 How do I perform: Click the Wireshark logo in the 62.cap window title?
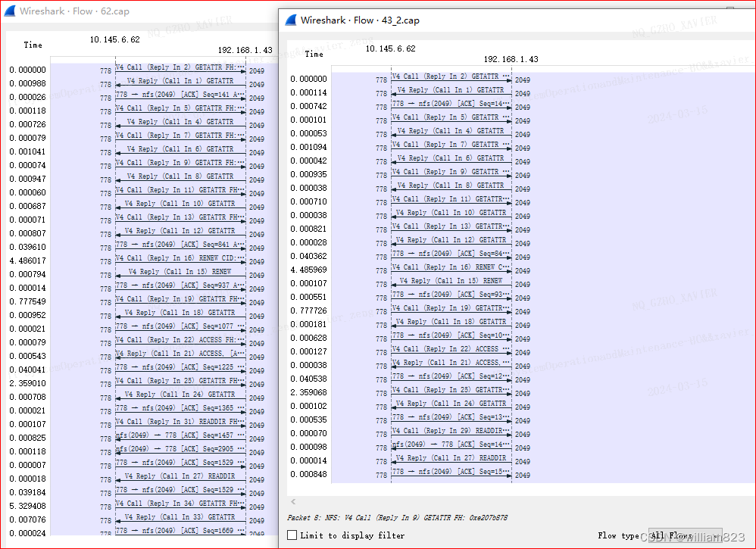click(11, 11)
